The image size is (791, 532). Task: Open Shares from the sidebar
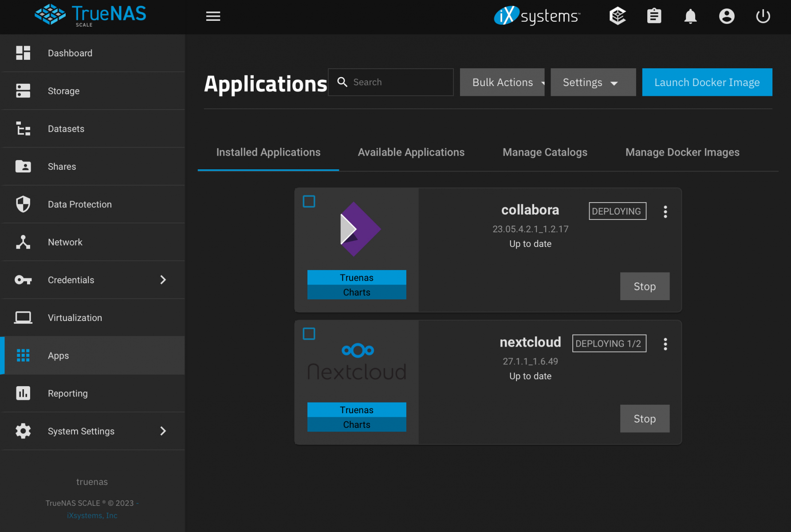click(93, 166)
